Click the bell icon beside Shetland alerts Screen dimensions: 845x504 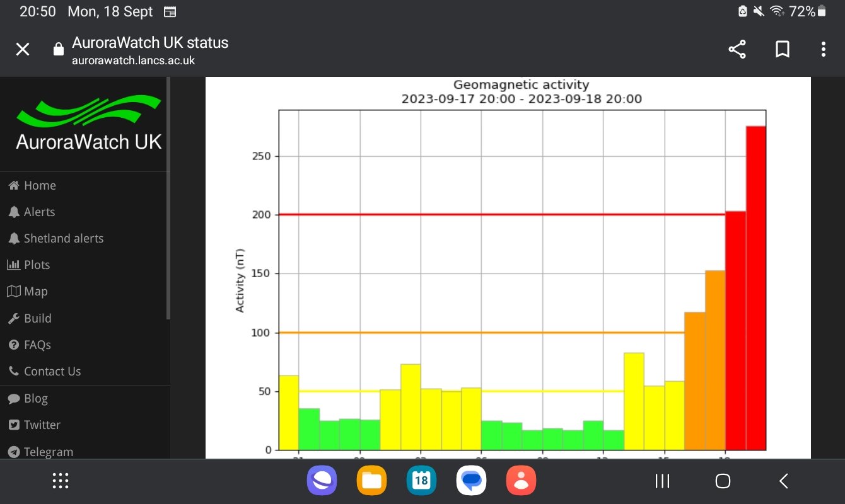pos(13,238)
